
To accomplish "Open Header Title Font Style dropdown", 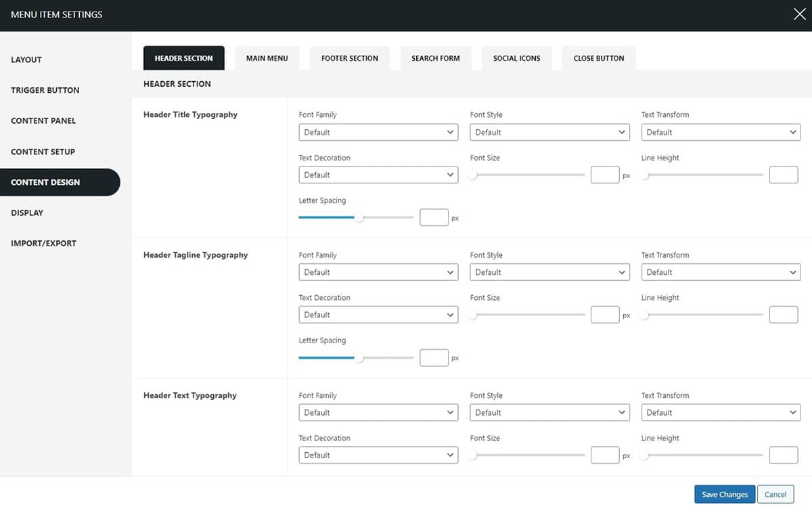I will [549, 132].
